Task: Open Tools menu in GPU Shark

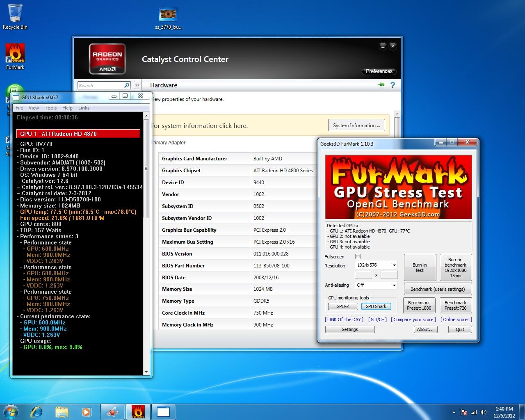Action: tap(50, 108)
